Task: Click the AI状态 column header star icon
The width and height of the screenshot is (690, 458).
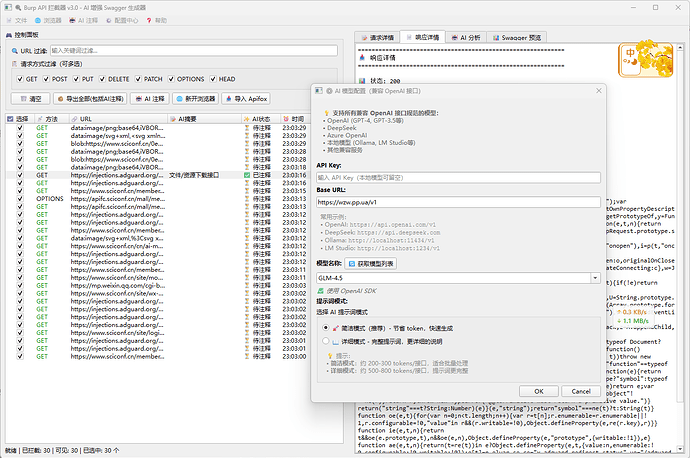Action: click(x=247, y=119)
